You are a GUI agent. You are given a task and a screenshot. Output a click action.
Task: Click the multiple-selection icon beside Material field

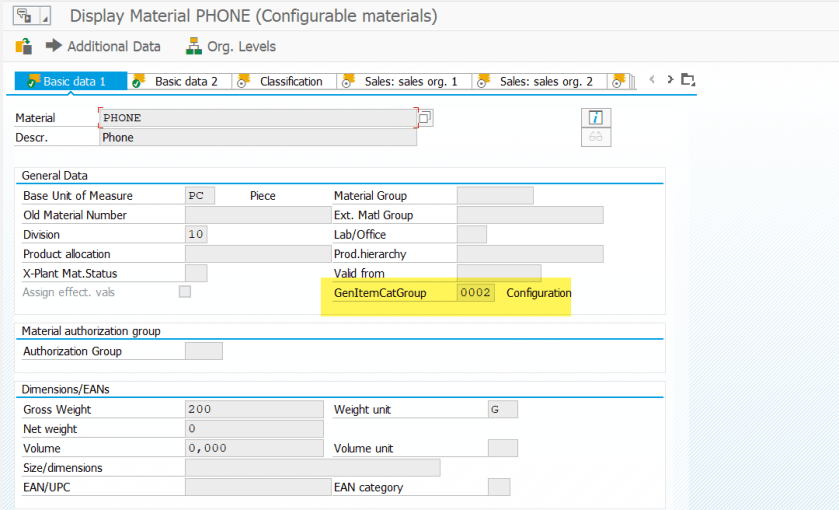pyautogui.click(x=426, y=118)
